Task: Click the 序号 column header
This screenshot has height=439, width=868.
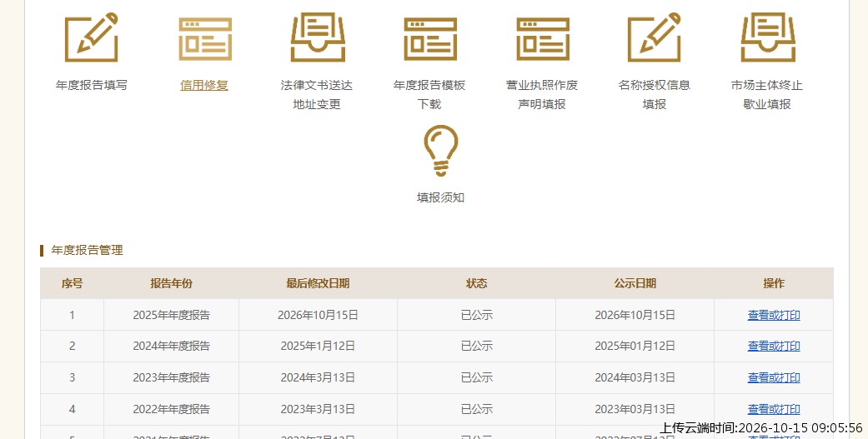Action: (72, 283)
